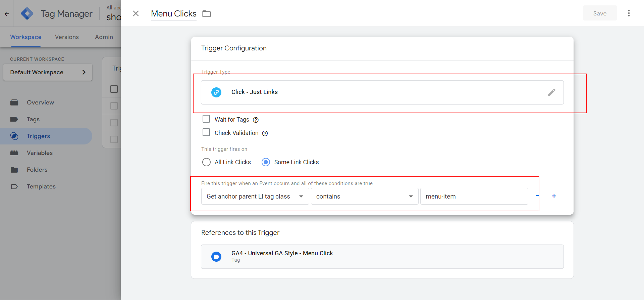Click the Save button
644x300 pixels.
599,13
